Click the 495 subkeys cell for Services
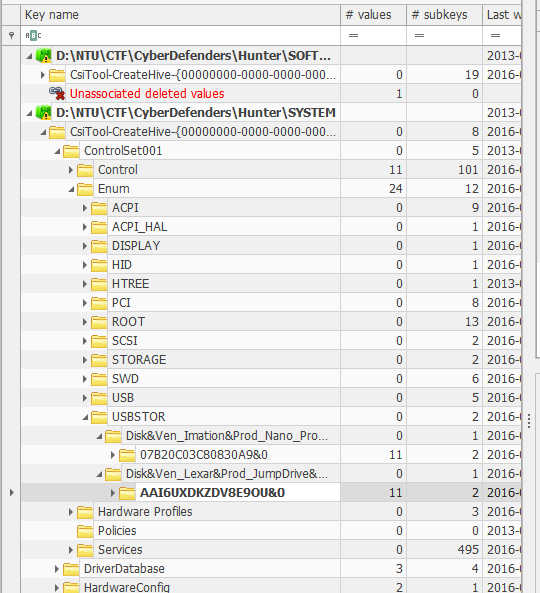 tap(444, 550)
